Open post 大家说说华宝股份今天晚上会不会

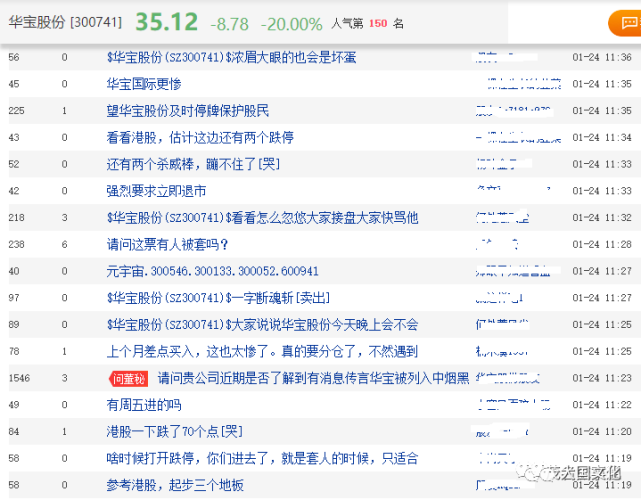click(x=262, y=325)
